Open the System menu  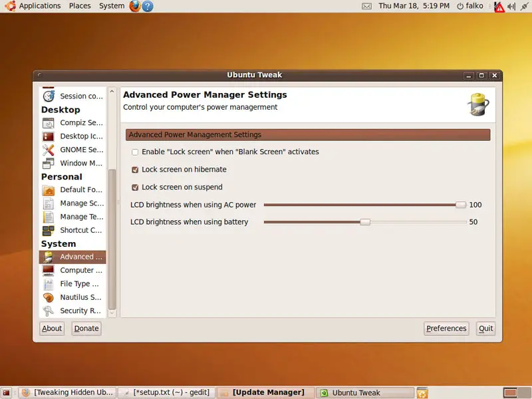click(112, 6)
